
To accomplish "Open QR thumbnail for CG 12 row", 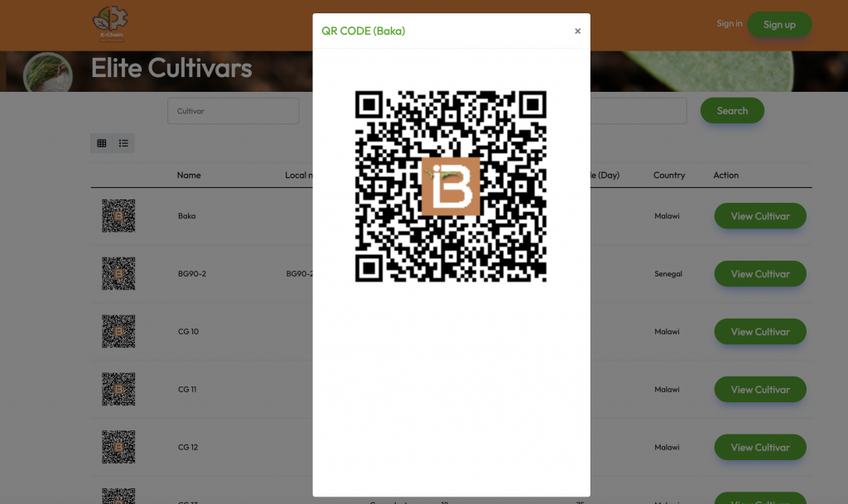I will pos(118,447).
